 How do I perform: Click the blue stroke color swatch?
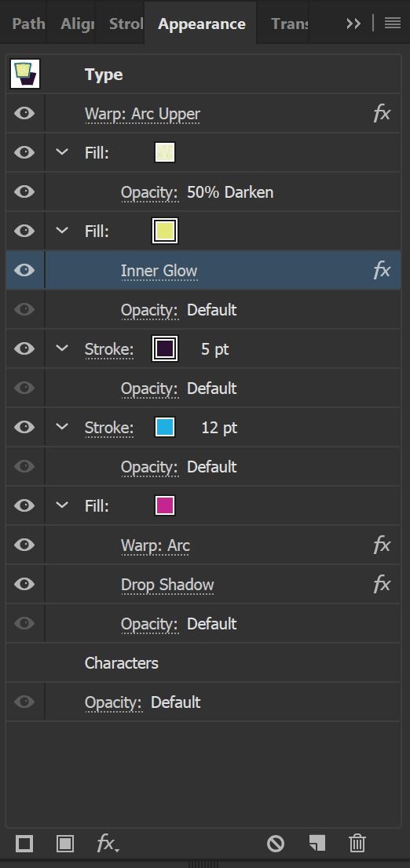click(165, 428)
